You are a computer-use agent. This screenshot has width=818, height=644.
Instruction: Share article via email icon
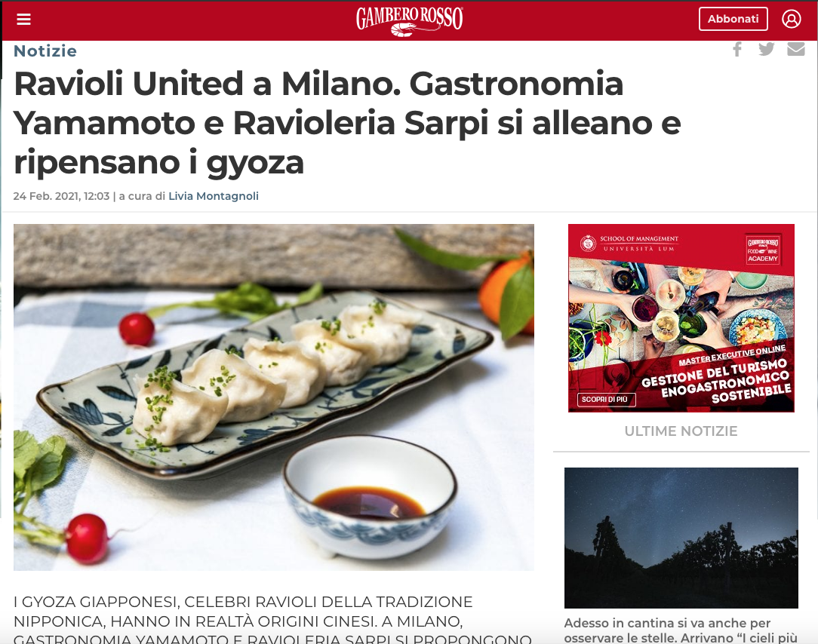click(795, 49)
